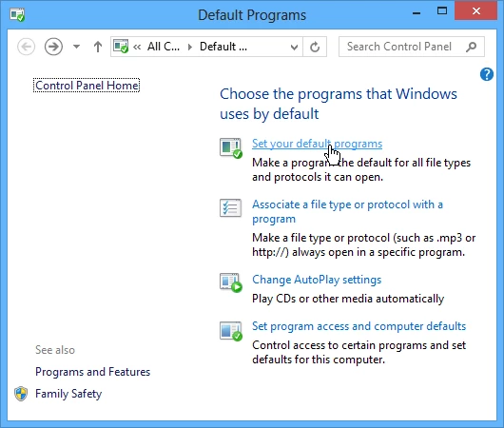Click the Set your default programs icon

coord(231,148)
